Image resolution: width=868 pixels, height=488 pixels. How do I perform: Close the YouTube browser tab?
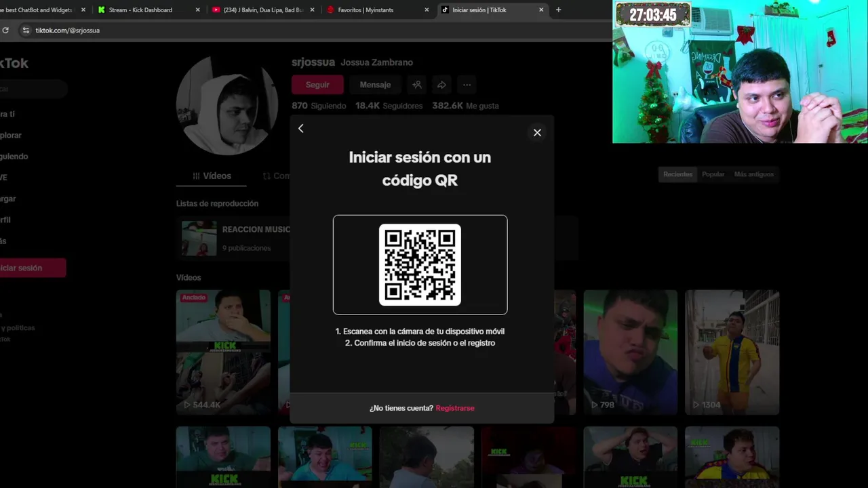(312, 10)
